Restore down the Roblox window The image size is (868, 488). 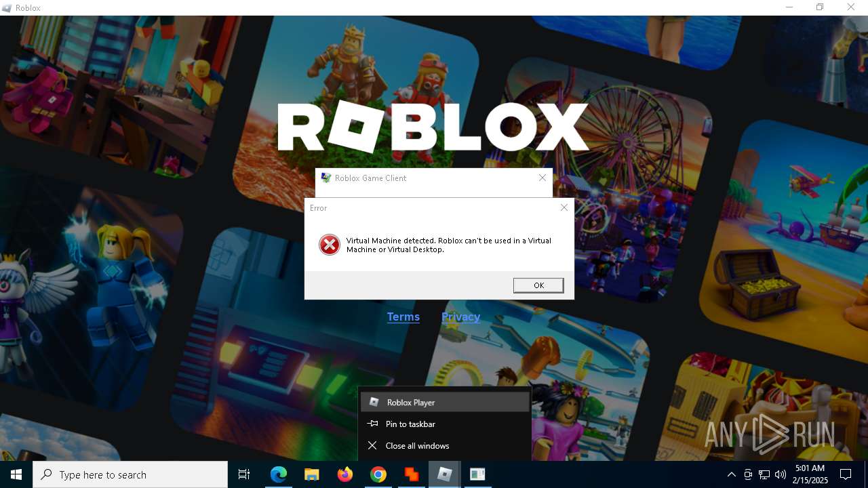820,7
